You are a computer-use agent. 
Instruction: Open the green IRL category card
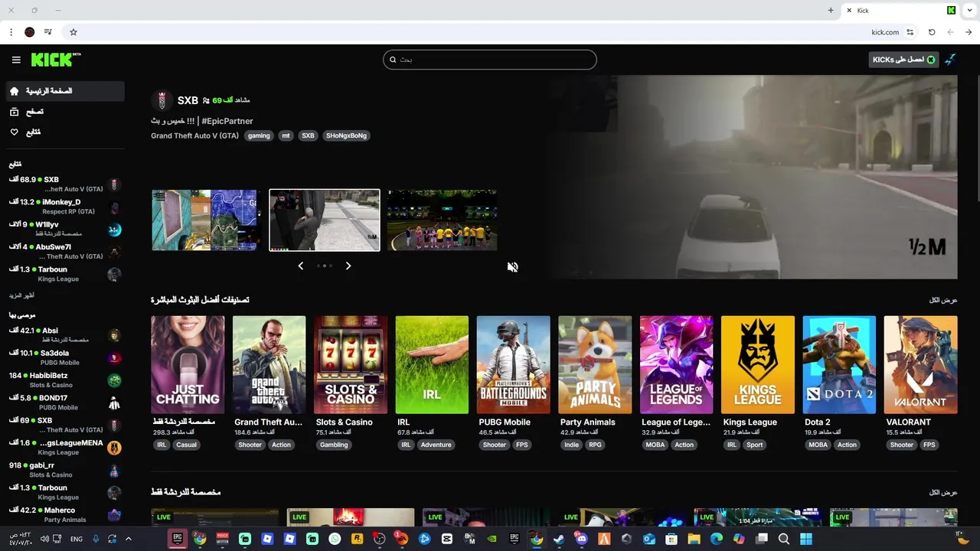[432, 365]
